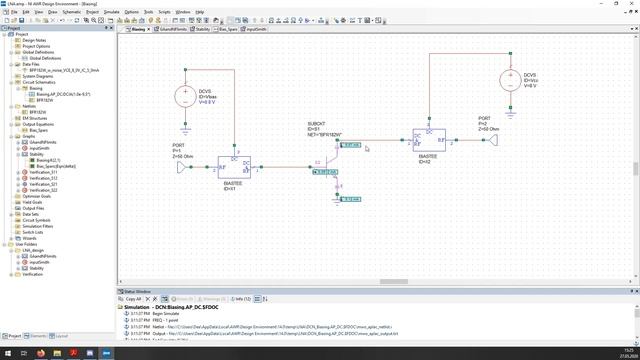Viewport: 640px width, 360px height.
Task: Click the zoom in magnifier toolbar icon
Action: tap(93, 20)
